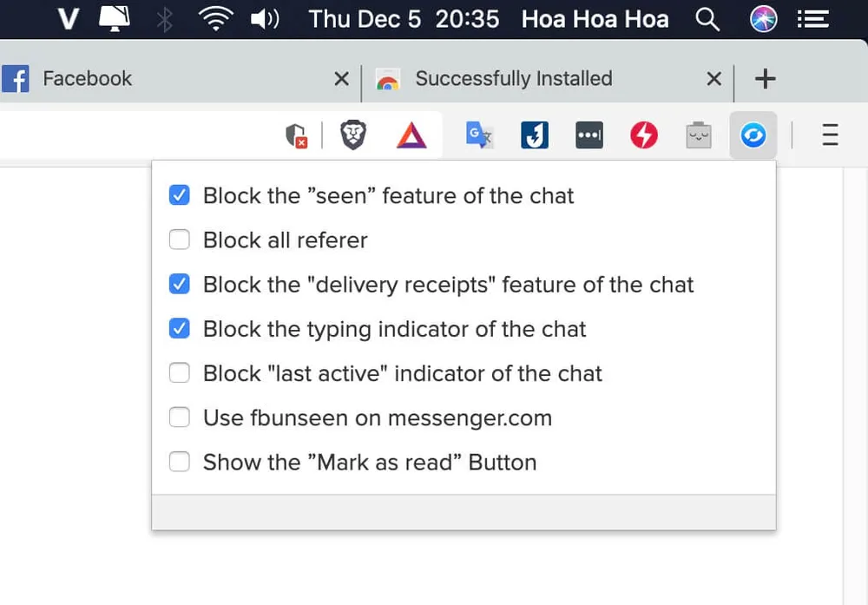Viewport: 868px width, 605px height.
Task: Open Spotlight search in the menu bar
Action: pyautogui.click(x=708, y=19)
